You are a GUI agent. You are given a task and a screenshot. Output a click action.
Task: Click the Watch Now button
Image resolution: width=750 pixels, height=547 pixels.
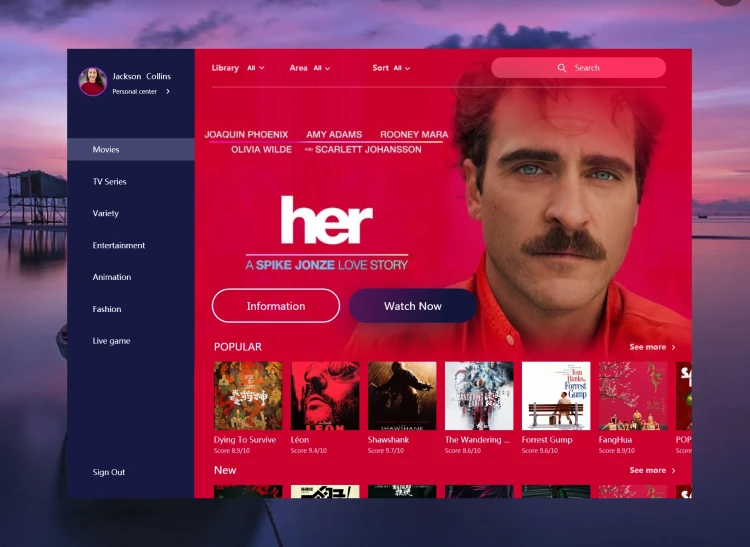413,306
